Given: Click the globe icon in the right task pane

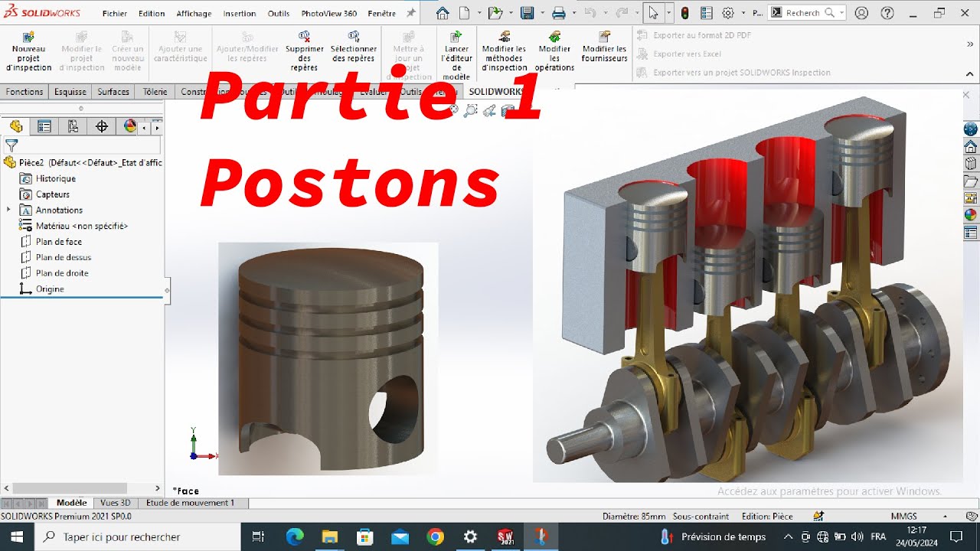Looking at the screenshot, I should (971, 129).
